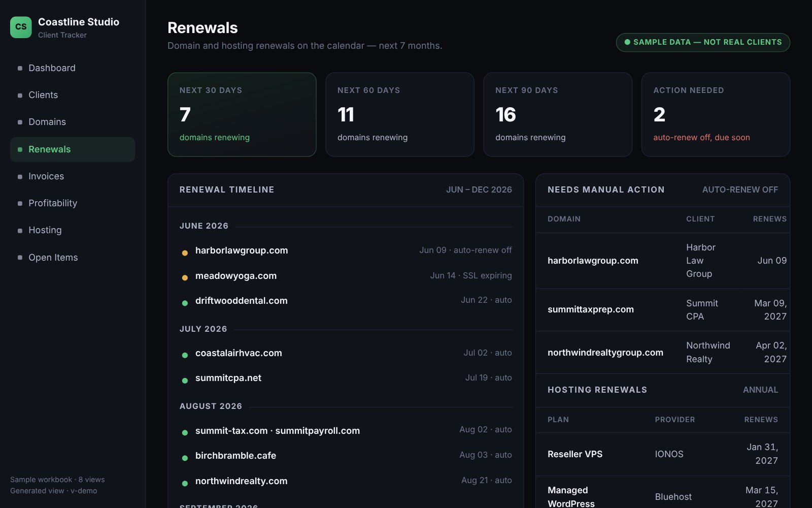
Task: Click the Summit CPA client cell
Action: click(x=702, y=310)
